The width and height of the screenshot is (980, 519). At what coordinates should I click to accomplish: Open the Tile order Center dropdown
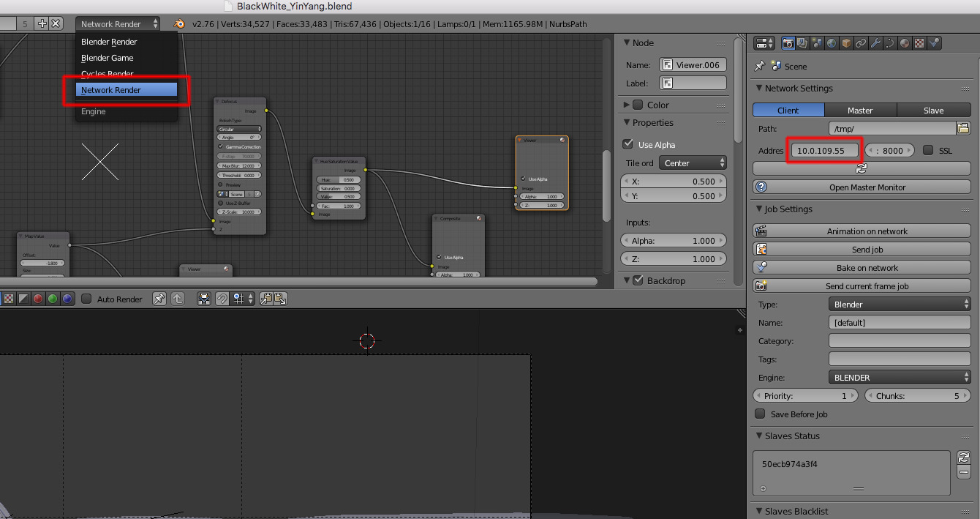pos(693,163)
